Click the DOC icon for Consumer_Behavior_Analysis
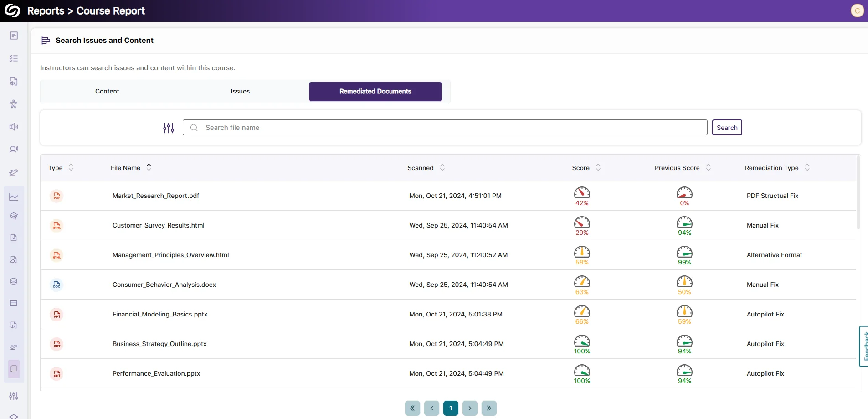This screenshot has width=868, height=419. (x=56, y=285)
